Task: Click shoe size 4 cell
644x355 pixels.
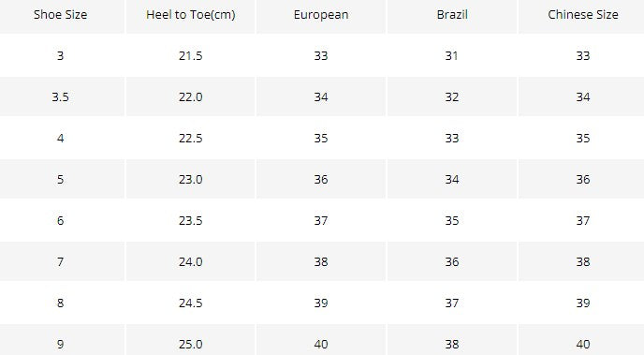Action: (60, 138)
